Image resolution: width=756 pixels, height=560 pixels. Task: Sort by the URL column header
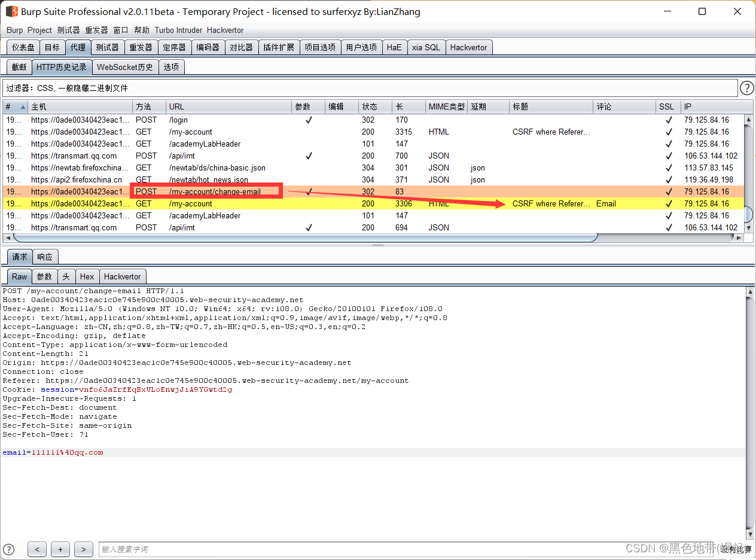228,106
